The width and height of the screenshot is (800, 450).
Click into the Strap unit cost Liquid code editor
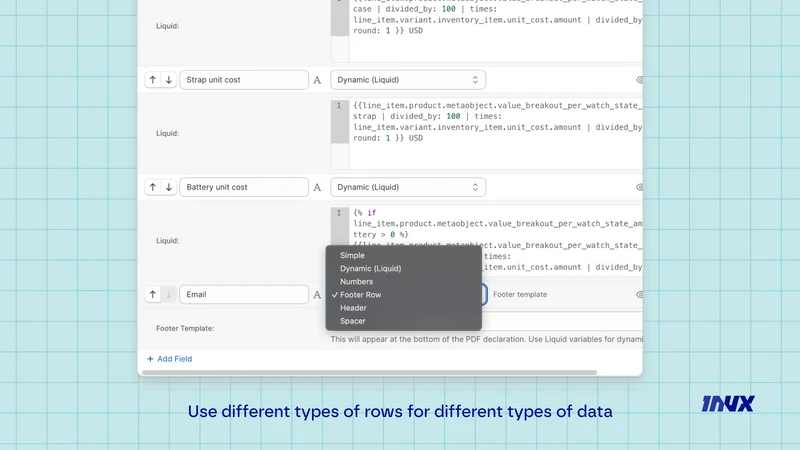pos(487,134)
